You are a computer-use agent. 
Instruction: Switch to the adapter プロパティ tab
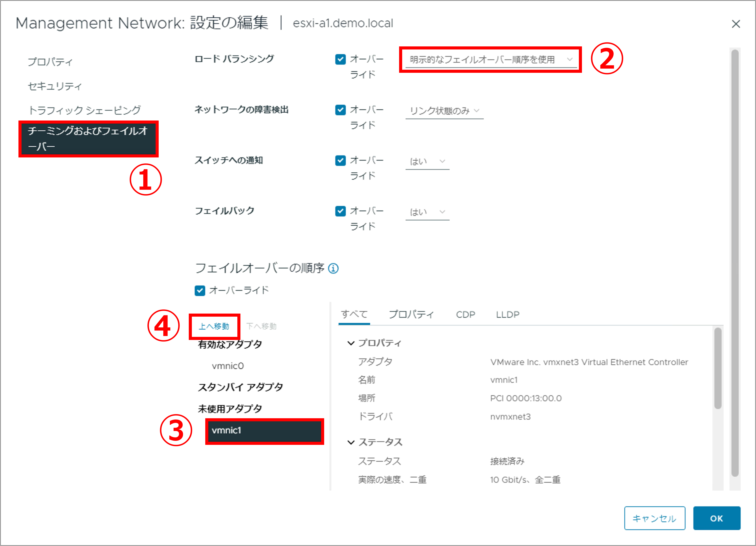click(411, 314)
